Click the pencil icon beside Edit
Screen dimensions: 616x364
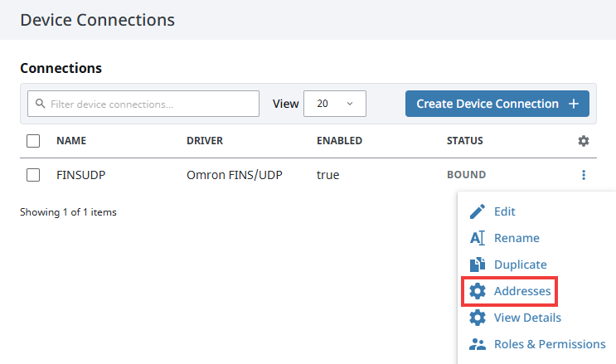coord(477,211)
